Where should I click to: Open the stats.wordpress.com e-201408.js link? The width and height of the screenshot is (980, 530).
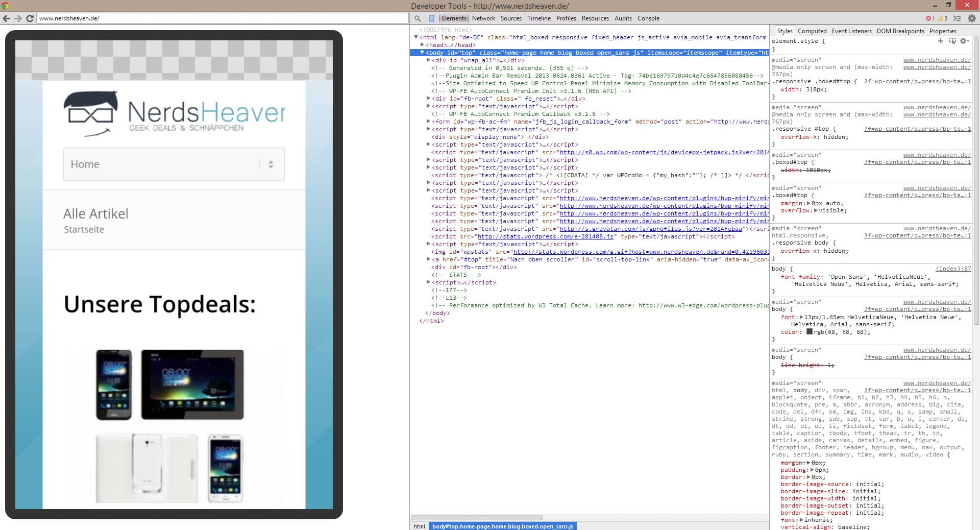tap(545, 236)
